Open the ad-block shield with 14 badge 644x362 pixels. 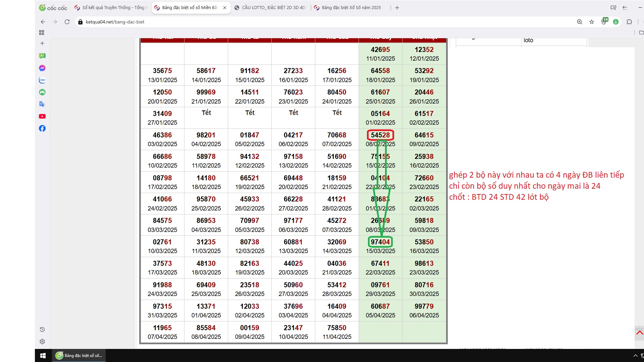tap(604, 21)
